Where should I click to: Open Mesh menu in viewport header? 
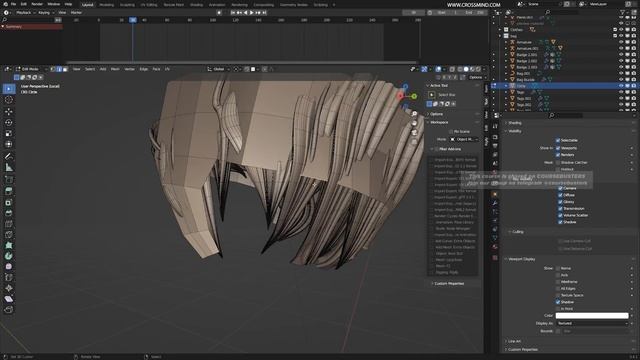pyautogui.click(x=115, y=69)
